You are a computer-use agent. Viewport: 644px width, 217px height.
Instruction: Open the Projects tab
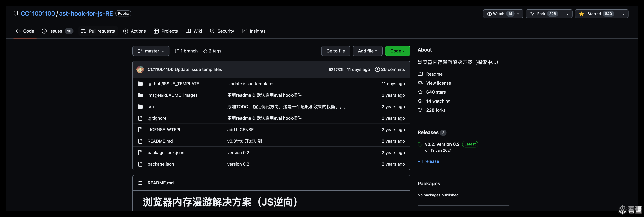coord(166,31)
